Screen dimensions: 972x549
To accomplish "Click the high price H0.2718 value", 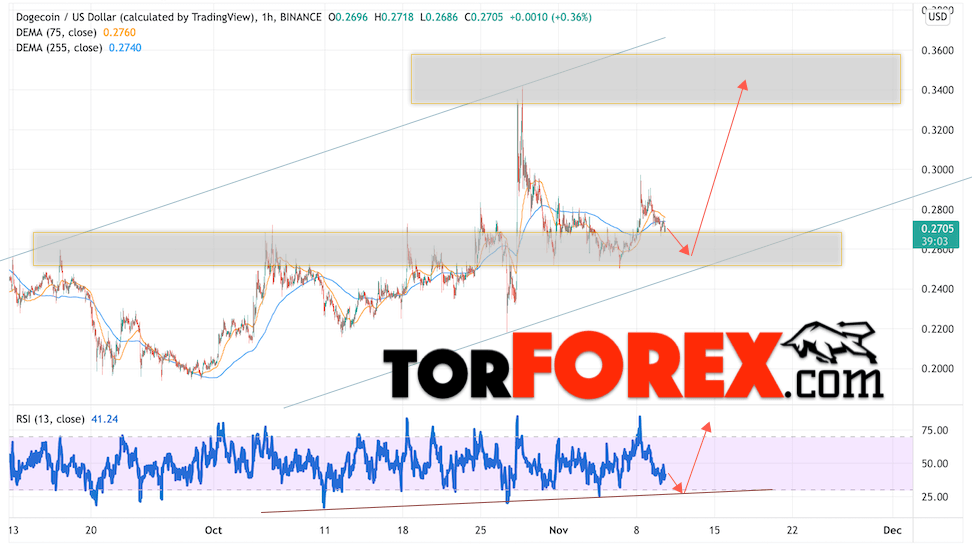I will (x=394, y=17).
